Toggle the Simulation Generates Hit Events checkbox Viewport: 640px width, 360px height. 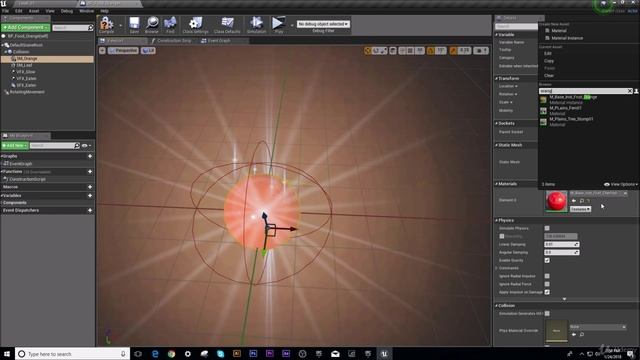547,313
